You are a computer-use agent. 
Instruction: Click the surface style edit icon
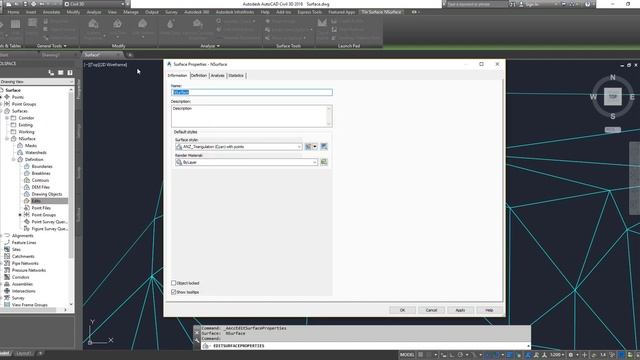pos(308,147)
